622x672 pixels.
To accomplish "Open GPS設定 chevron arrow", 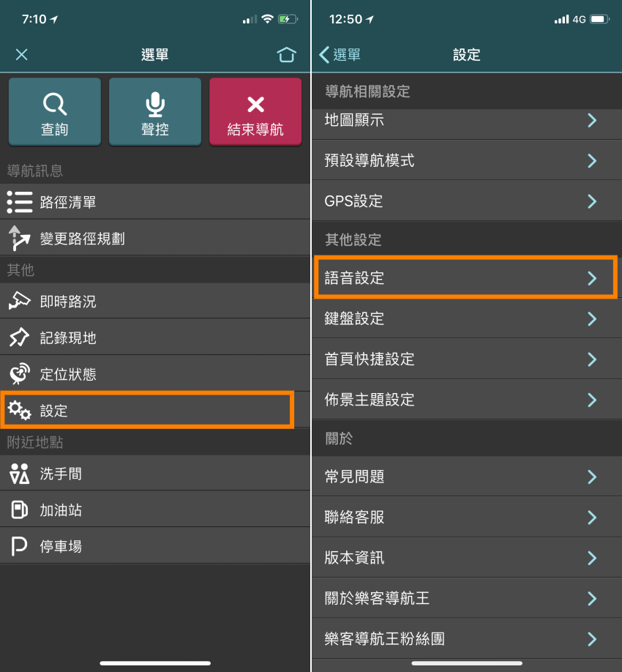I will [592, 201].
